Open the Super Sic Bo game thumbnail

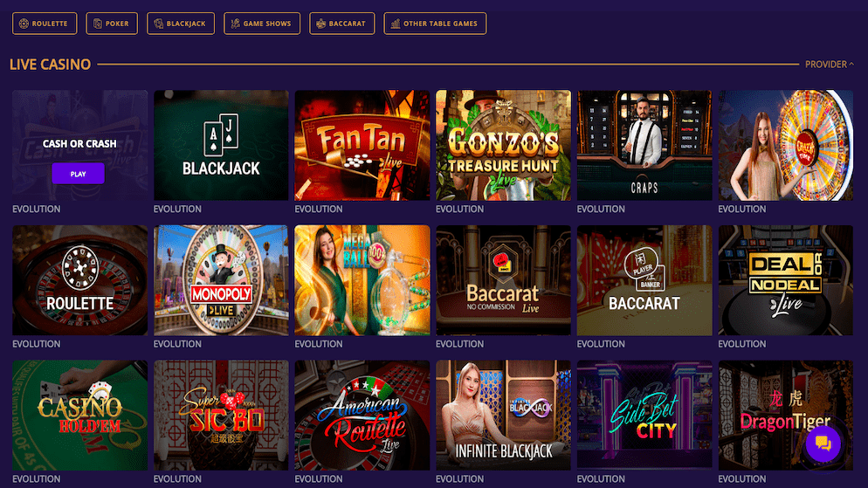click(x=221, y=416)
